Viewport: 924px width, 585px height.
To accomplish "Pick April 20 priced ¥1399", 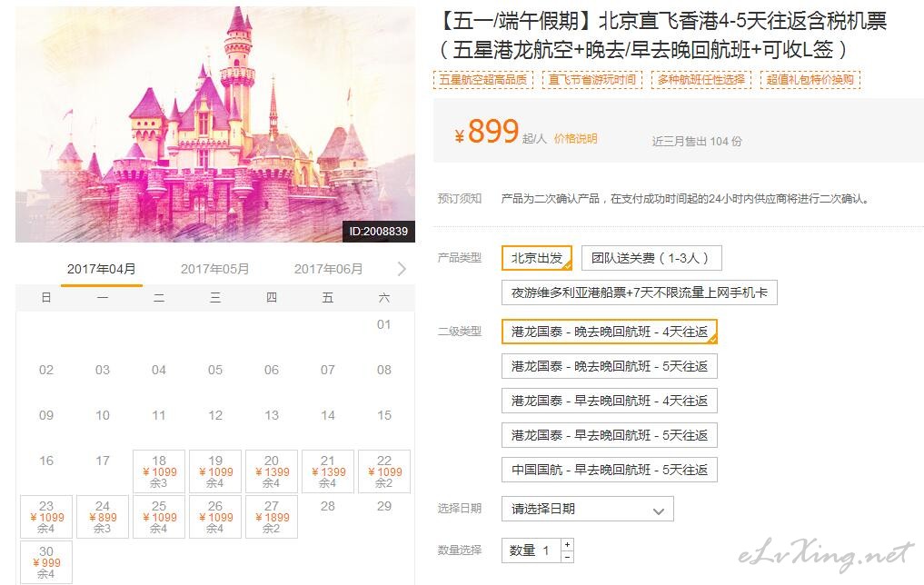I will click(x=272, y=471).
